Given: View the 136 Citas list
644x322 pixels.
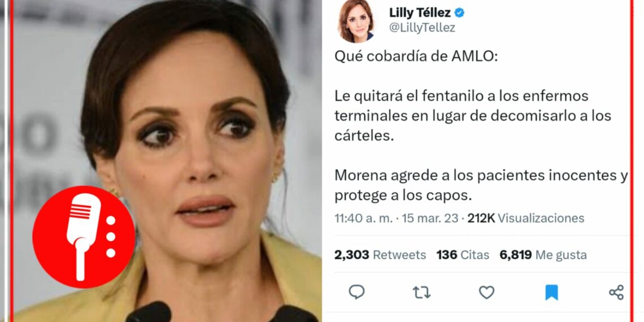Looking at the screenshot, I should (x=463, y=255).
